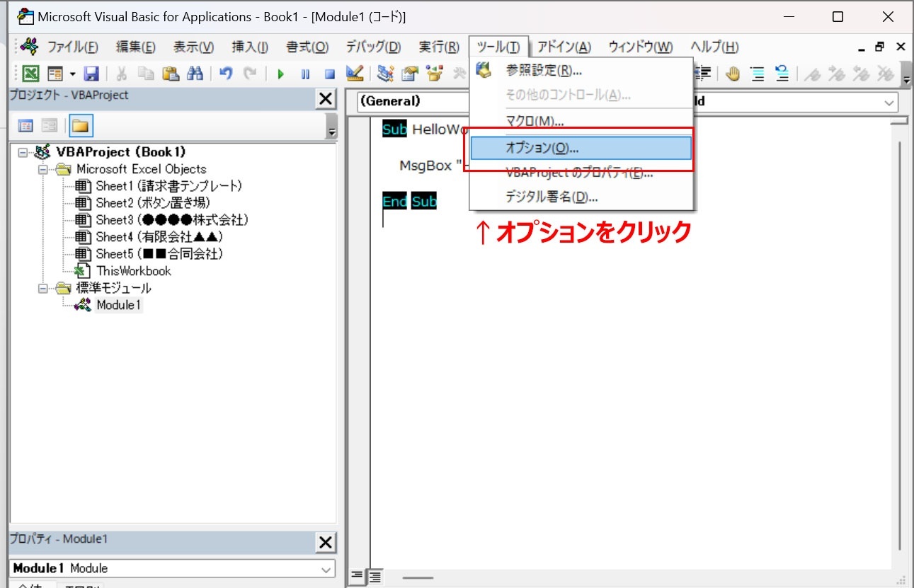Image resolution: width=914 pixels, height=588 pixels.
Task: Click the Insert UserForm toolbar icon
Action: [55, 74]
